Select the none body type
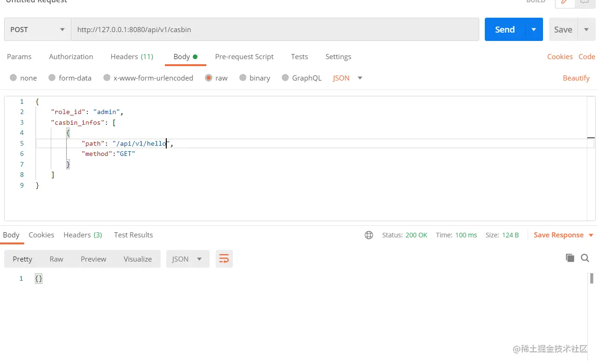 (x=23, y=78)
